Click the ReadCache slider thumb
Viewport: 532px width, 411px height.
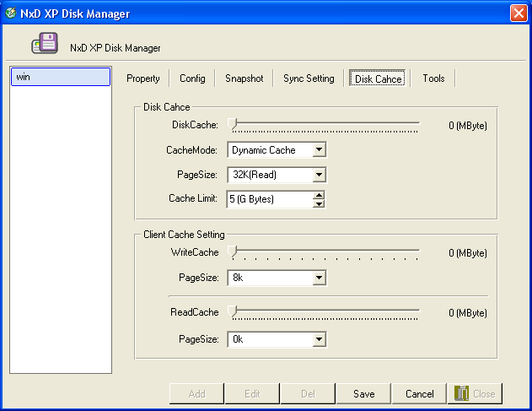(x=233, y=311)
